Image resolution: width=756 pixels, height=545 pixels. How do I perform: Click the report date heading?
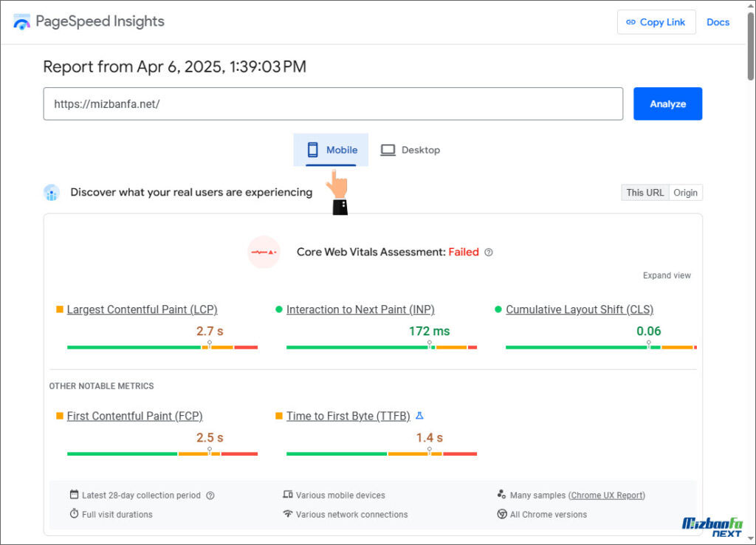[x=174, y=66]
